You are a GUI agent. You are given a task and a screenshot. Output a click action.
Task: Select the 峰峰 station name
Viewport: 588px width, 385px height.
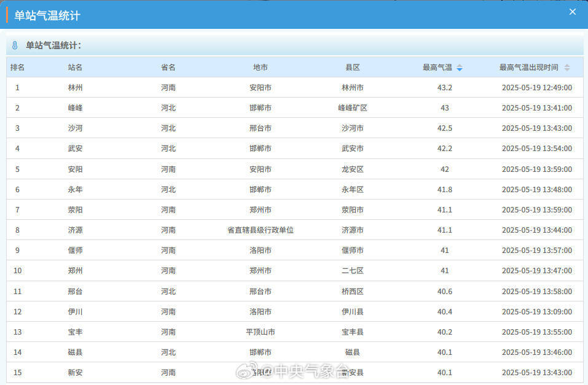[75, 108]
